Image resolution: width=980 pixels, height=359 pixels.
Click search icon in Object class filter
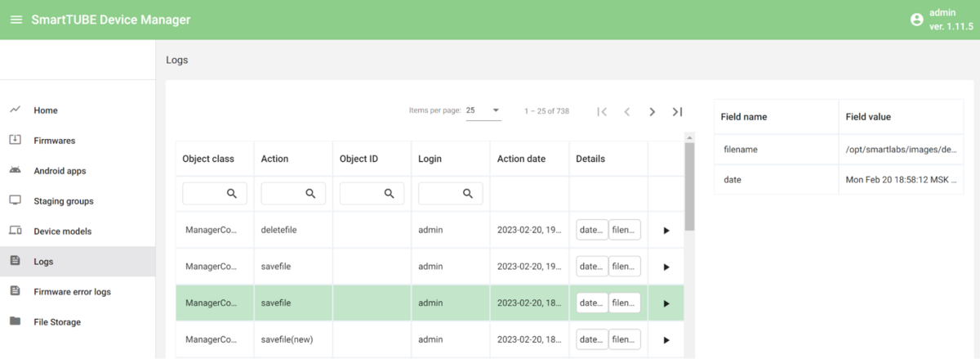(232, 193)
